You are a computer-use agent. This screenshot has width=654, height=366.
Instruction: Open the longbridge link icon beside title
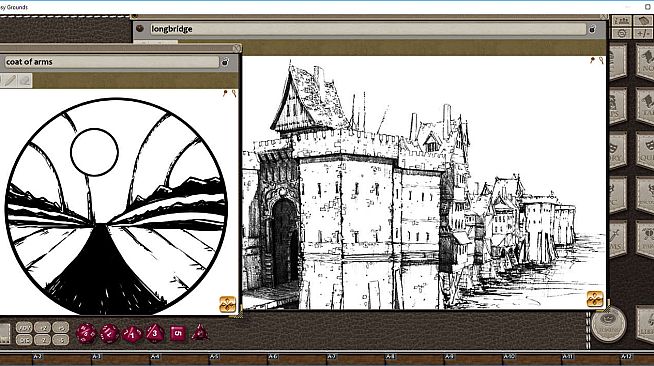click(140, 28)
